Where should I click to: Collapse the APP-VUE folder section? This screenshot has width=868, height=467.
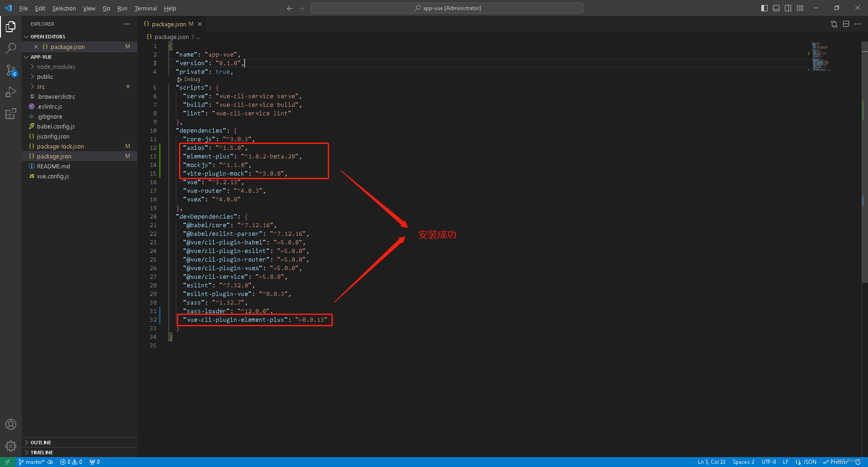[x=80, y=57]
